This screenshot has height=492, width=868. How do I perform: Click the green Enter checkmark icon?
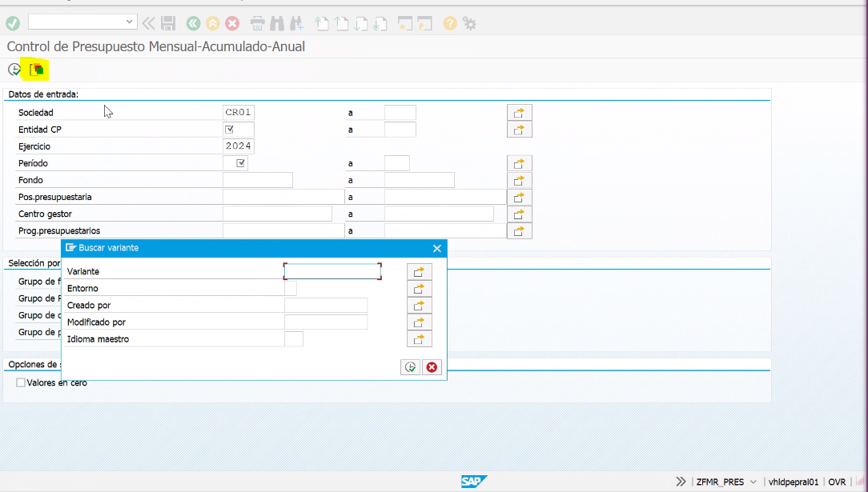pyautogui.click(x=13, y=23)
